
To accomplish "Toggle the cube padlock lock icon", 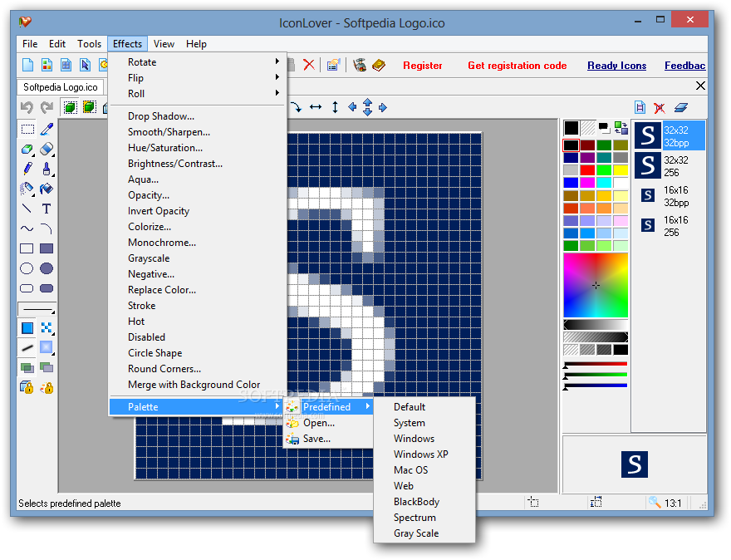I will [27, 387].
